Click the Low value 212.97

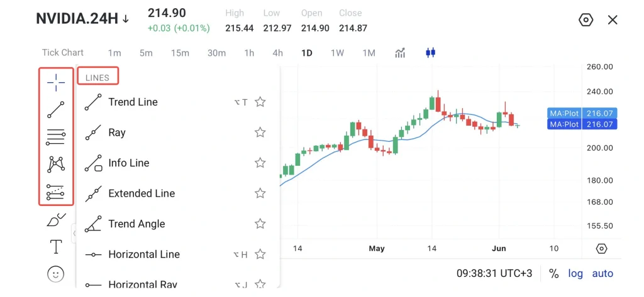pyautogui.click(x=277, y=28)
